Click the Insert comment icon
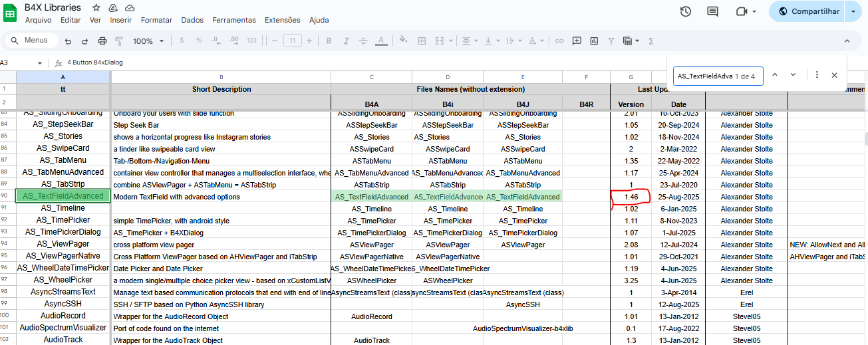868x345 pixels. (577, 41)
